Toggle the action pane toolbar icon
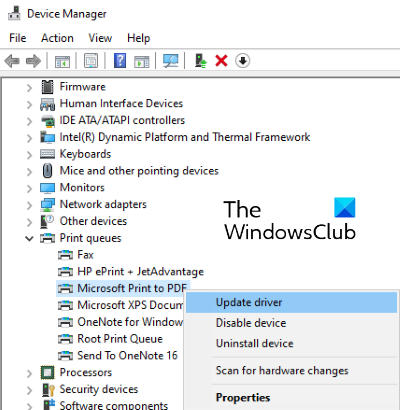400x410 pixels. pyautogui.click(x=142, y=61)
